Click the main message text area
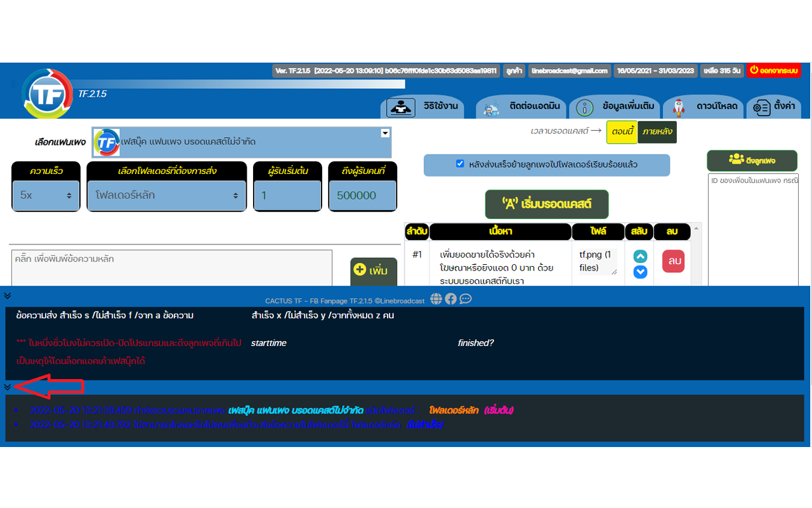This screenshot has height=508, width=812. 172,268
